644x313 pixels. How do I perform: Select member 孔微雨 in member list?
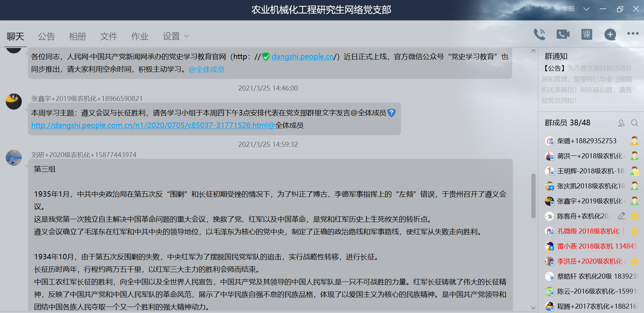click(x=588, y=231)
